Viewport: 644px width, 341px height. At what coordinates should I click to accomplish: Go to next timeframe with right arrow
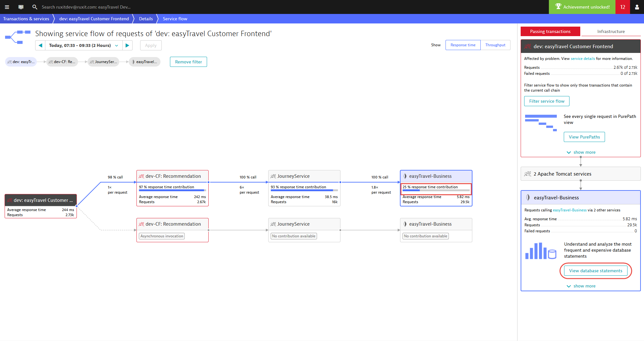[127, 45]
